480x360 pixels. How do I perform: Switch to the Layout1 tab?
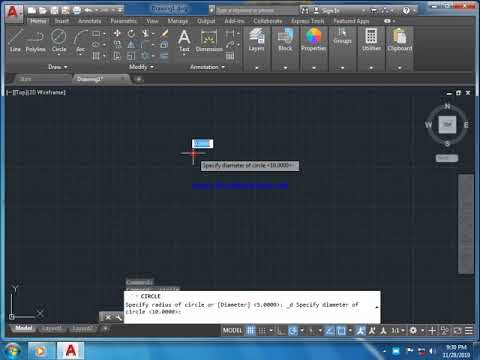pyautogui.click(x=53, y=329)
